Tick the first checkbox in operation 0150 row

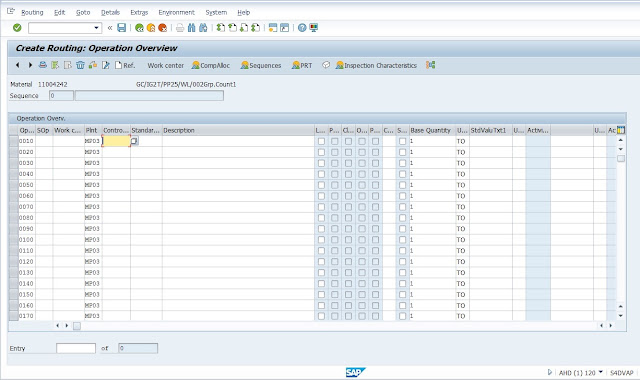point(321,294)
